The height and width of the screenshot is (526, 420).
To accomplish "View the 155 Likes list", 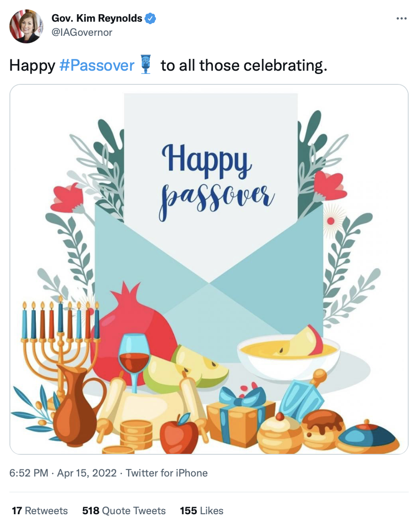I will pos(202,510).
